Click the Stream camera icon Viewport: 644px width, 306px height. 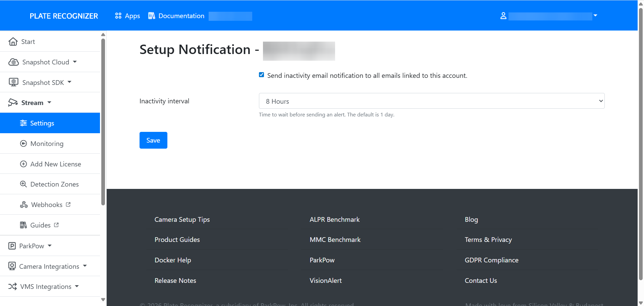pyautogui.click(x=13, y=103)
